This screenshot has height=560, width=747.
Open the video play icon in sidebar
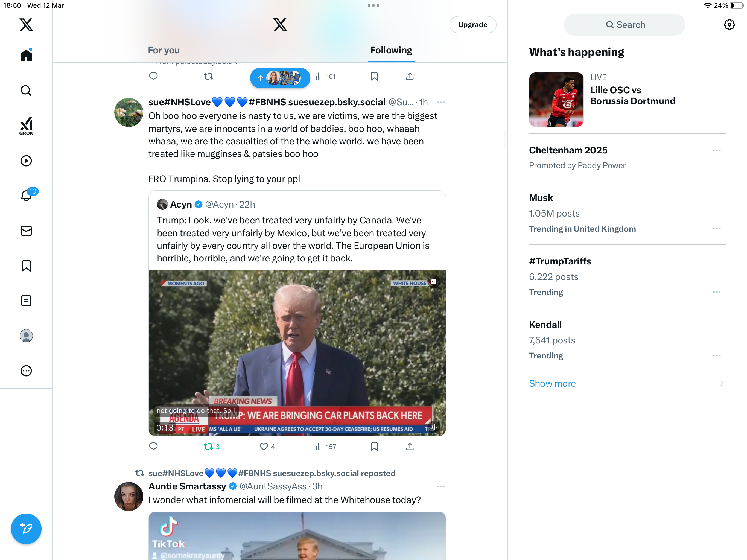click(x=26, y=161)
